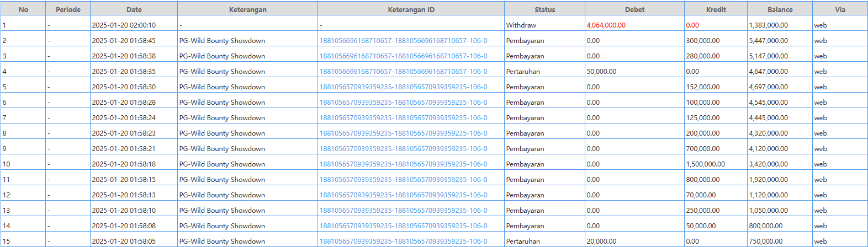Open the Keterangan ID link for 01:58:15 transaction
The width and height of the screenshot is (868, 247).
click(x=403, y=180)
